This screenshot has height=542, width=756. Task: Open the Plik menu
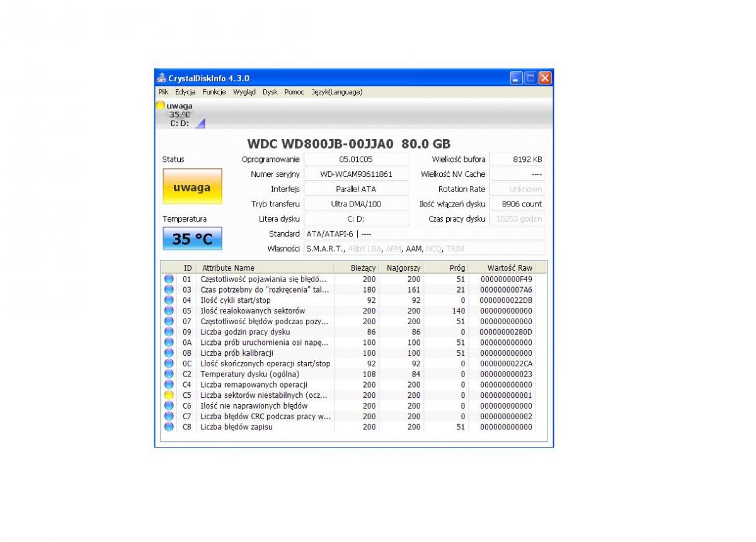point(163,92)
